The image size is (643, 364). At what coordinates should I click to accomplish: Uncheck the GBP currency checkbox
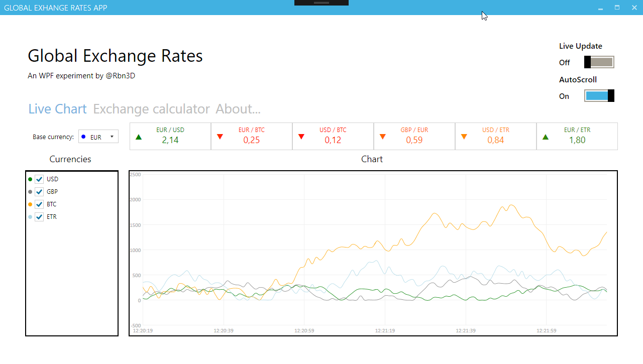point(39,192)
